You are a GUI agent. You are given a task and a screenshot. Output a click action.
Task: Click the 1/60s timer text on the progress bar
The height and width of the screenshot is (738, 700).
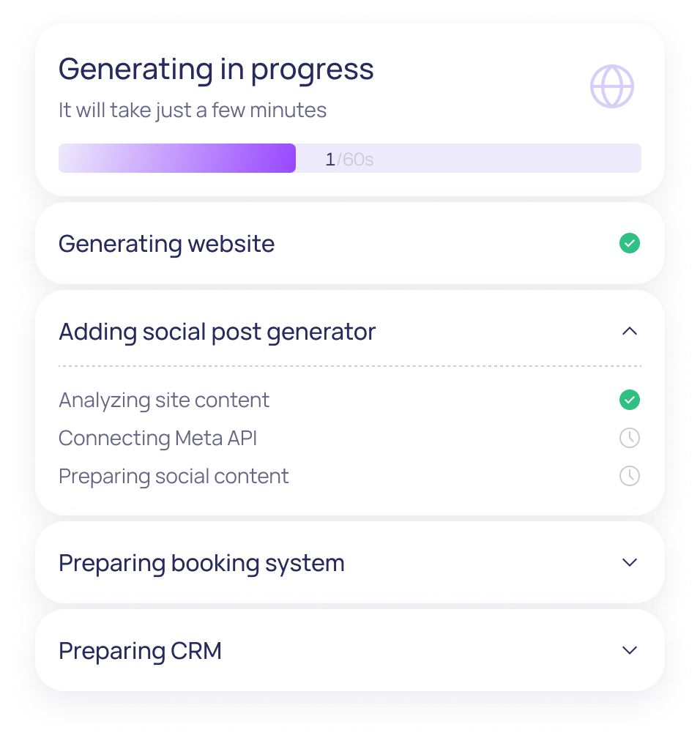[350, 157]
